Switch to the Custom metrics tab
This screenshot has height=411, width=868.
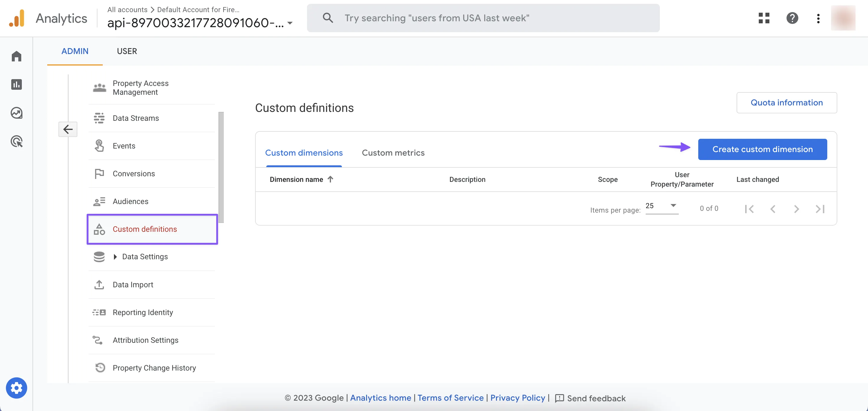tap(393, 153)
